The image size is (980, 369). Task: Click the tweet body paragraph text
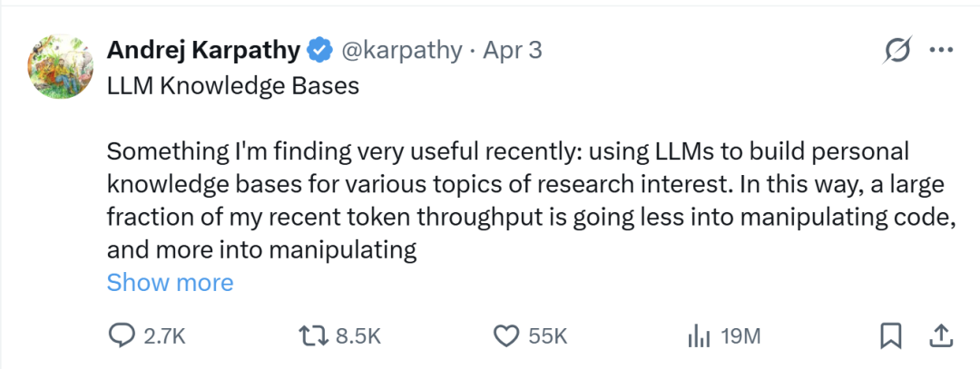pos(508,200)
